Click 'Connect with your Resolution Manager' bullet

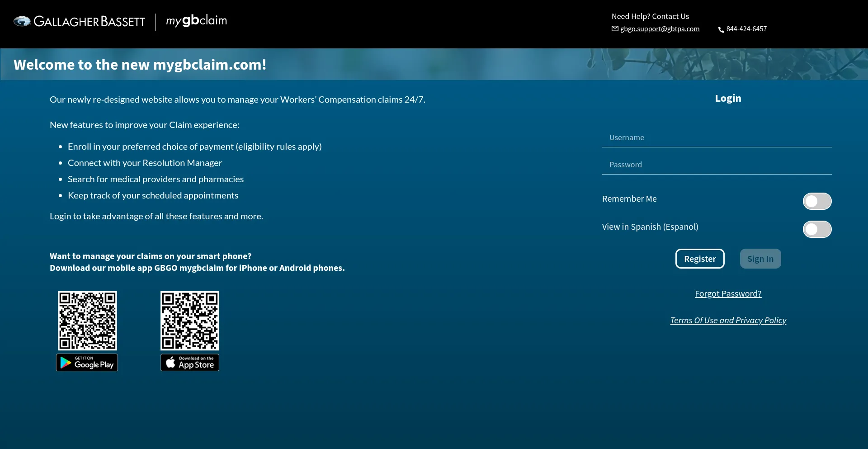[145, 163]
